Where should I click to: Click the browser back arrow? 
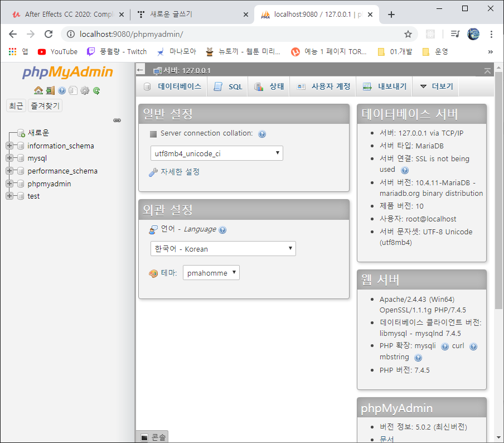13,34
